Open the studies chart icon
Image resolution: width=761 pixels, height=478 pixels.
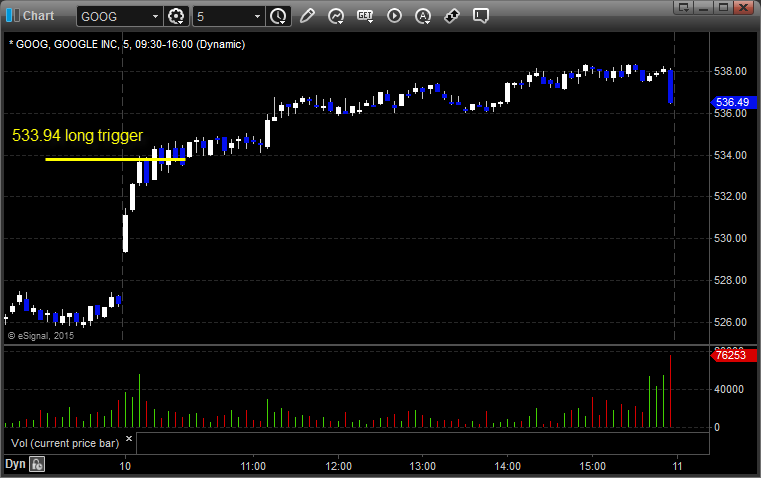click(x=336, y=16)
